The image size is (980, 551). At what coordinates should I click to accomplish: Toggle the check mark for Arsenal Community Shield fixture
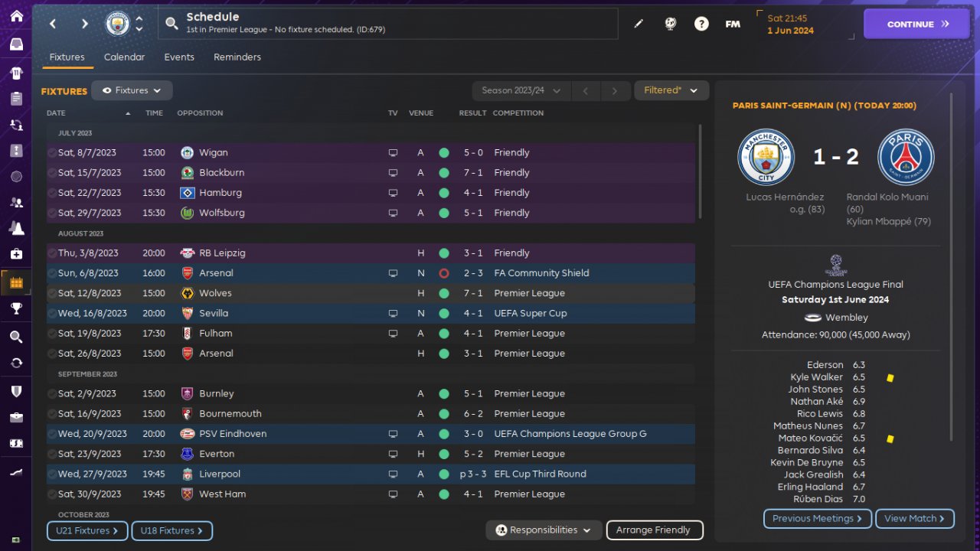pyautogui.click(x=51, y=273)
